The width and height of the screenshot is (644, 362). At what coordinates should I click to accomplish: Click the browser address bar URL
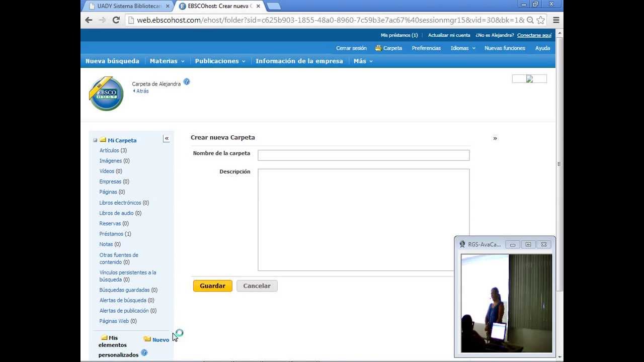click(x=331, y=20)
